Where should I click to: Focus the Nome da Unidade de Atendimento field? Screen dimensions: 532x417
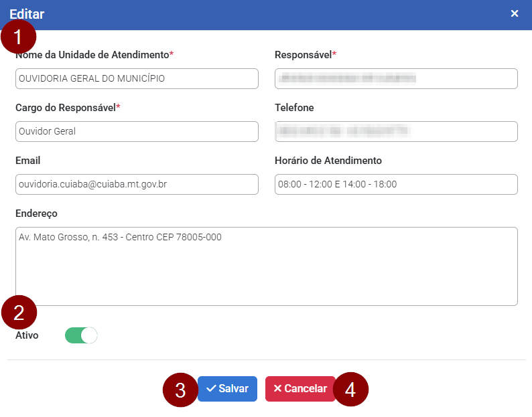pyautogui.click(x=137, y=78)
